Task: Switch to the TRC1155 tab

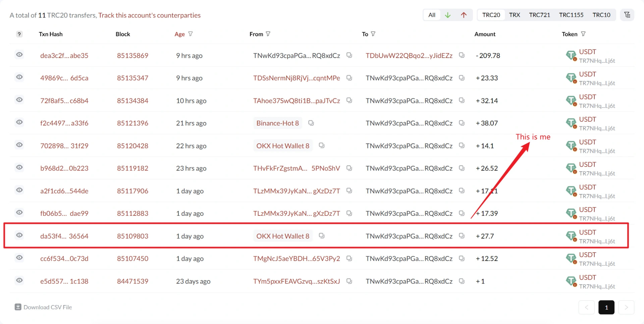Action: point(571,15)
